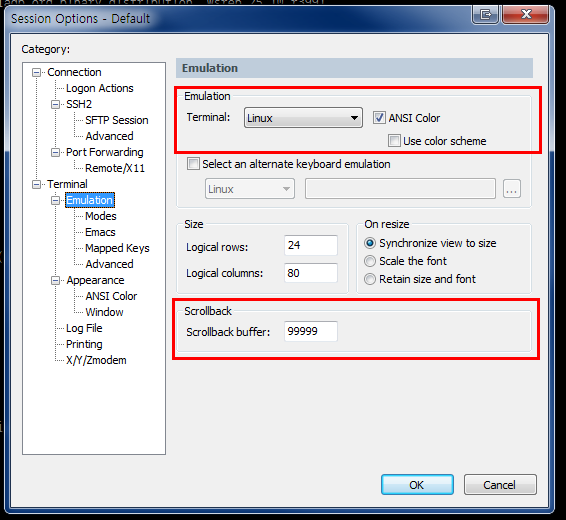Open Logon Actions category
This screenshot has width=566, height=520.
point(100,88)
